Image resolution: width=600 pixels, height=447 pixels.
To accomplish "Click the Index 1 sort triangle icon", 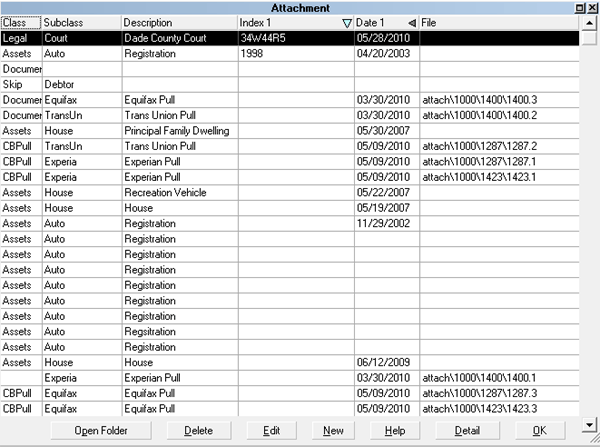I will 347,23.
